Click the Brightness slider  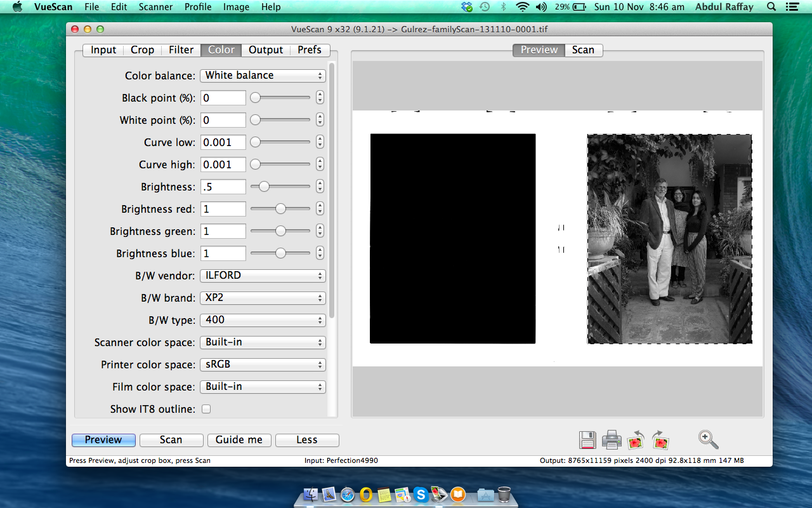280,187
